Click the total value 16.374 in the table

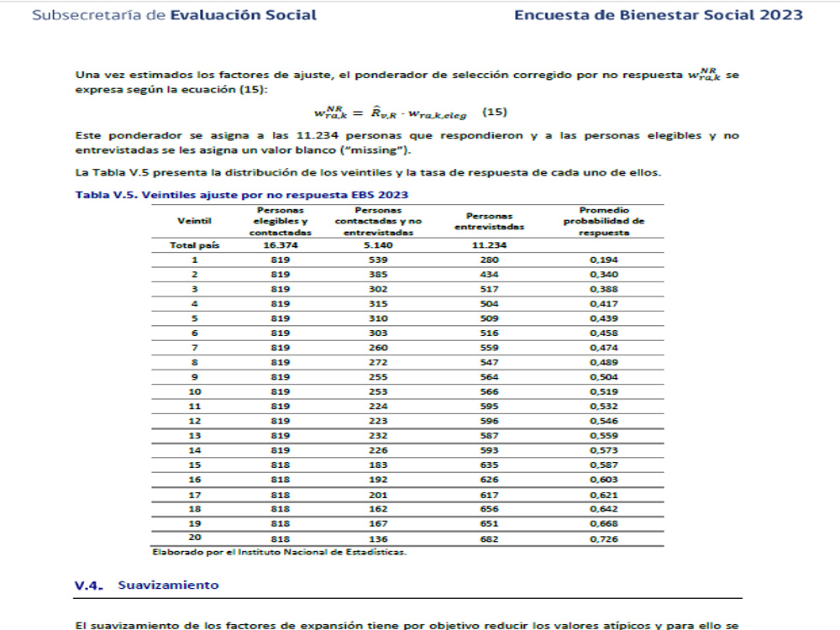281,244
